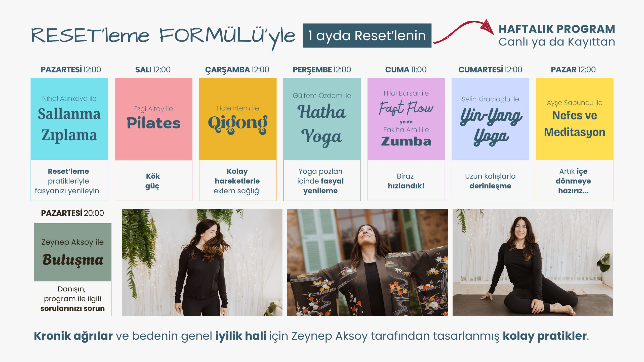The width and height of the screenshot is (644, 362).
Task: Select the PAZARTESİ 20:00 time label
Action: tap(72, 213)
